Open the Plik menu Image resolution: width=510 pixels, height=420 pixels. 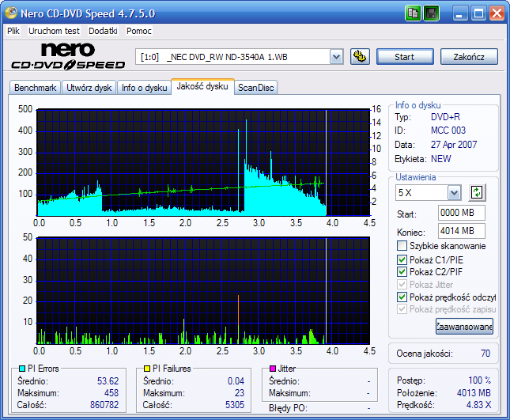coord(13,31)
